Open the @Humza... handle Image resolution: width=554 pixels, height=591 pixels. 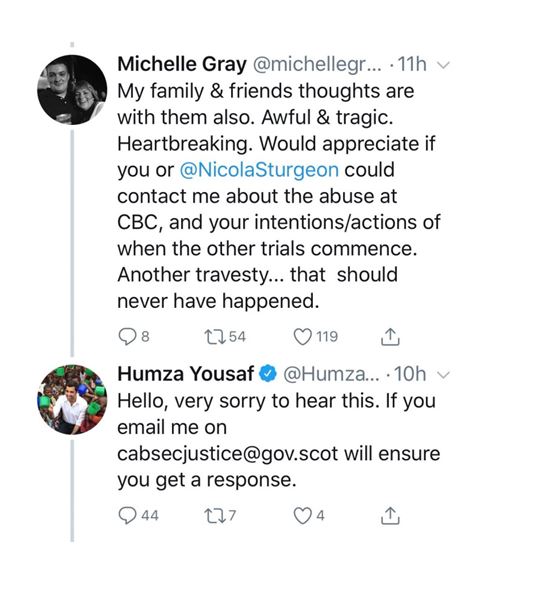[x=331, y=374]
